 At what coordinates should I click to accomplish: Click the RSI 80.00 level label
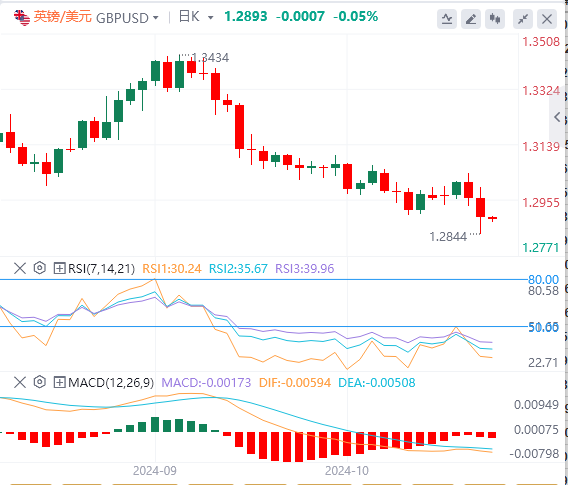pos(543,280)
